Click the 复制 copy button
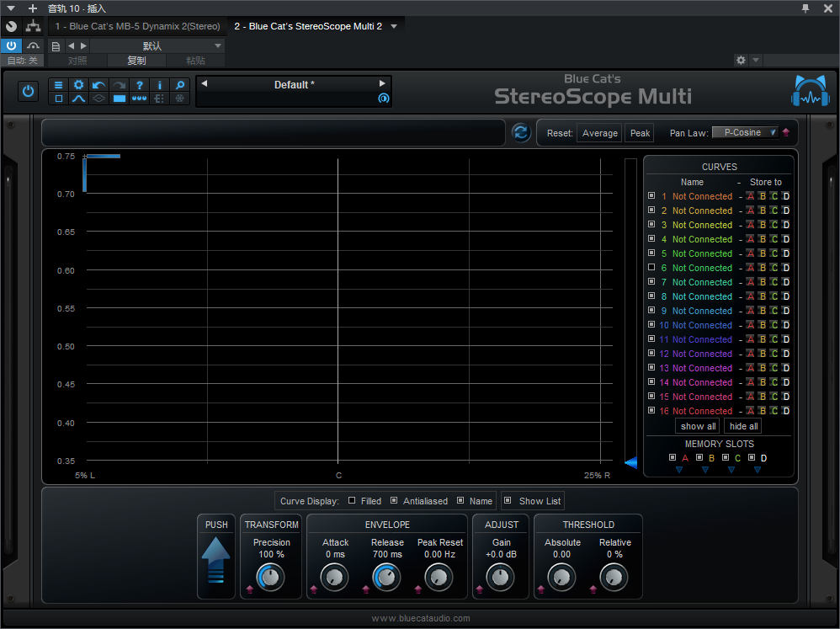 136,61
